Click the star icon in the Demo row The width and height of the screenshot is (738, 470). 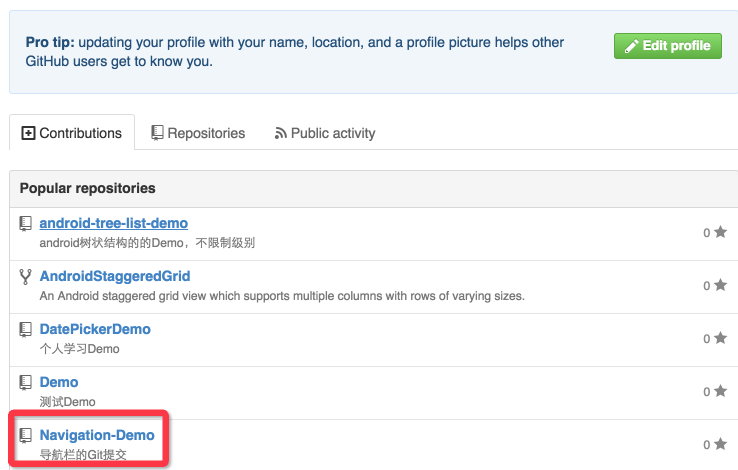click(720, 392)
